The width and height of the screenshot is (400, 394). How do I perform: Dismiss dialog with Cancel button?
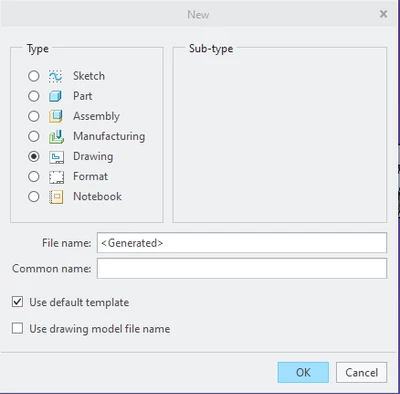(x=361, y=372)
